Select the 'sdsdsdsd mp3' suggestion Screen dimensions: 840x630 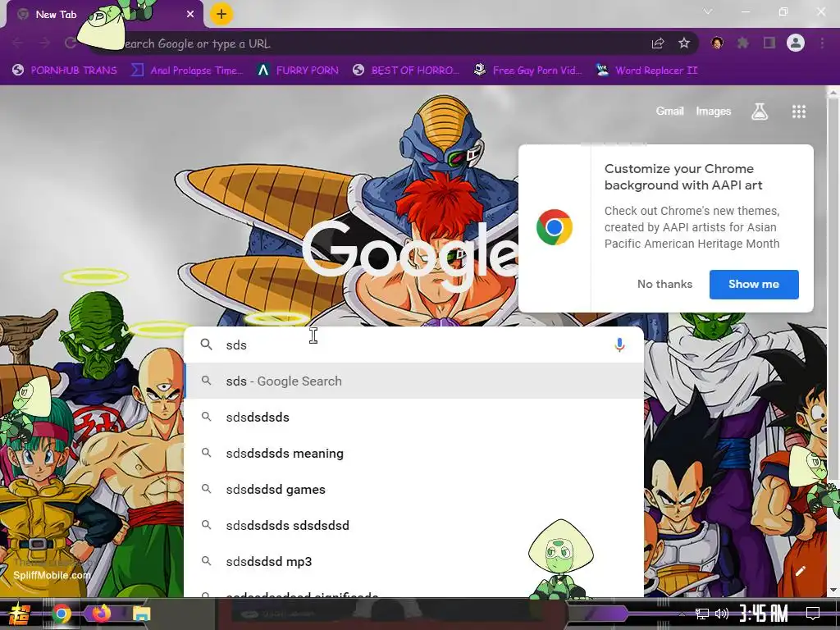(413, 561)
